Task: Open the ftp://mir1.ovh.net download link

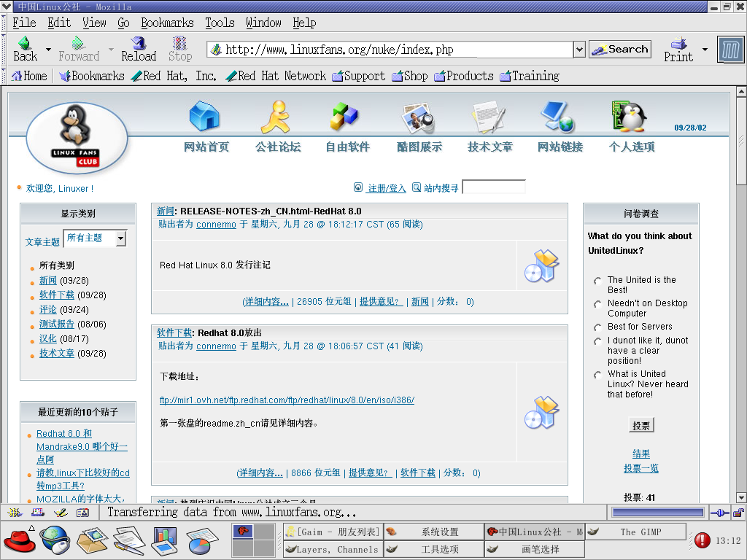Action: 287,400
